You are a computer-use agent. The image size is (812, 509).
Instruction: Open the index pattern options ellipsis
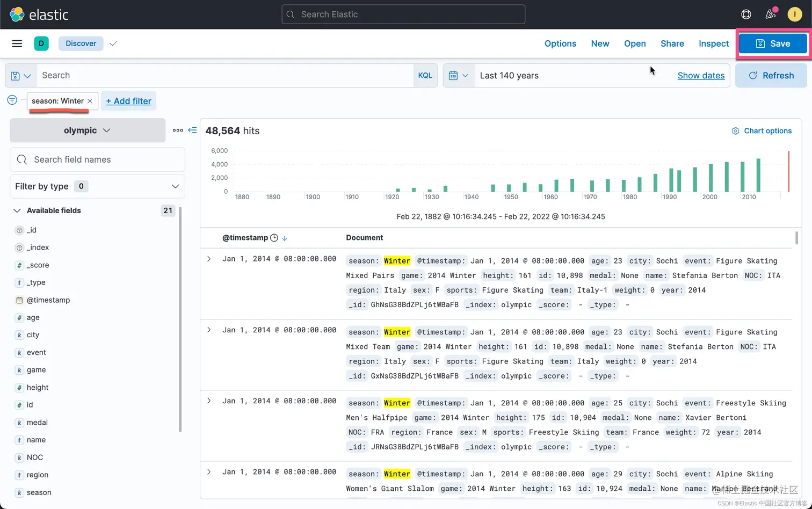pos(178,130)
